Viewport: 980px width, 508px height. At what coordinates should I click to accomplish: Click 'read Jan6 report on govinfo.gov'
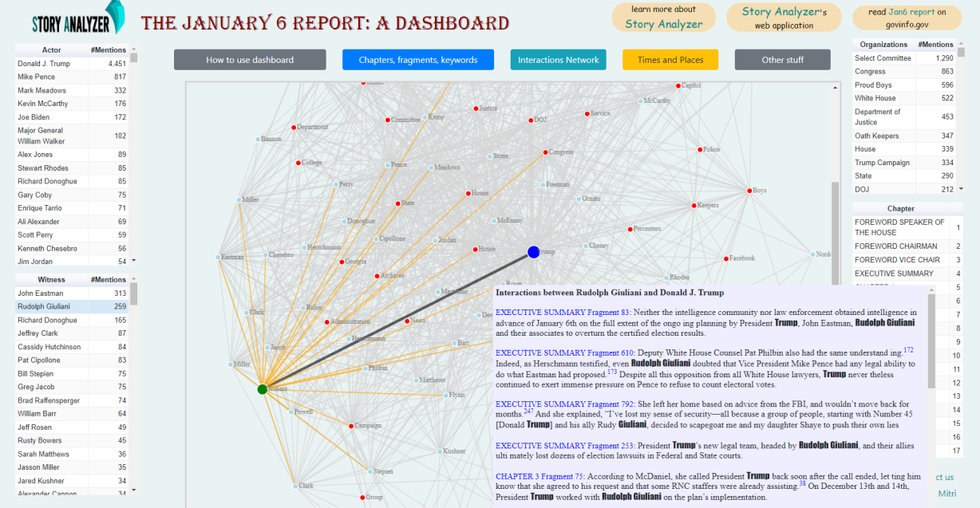click(x=907, y=18)
